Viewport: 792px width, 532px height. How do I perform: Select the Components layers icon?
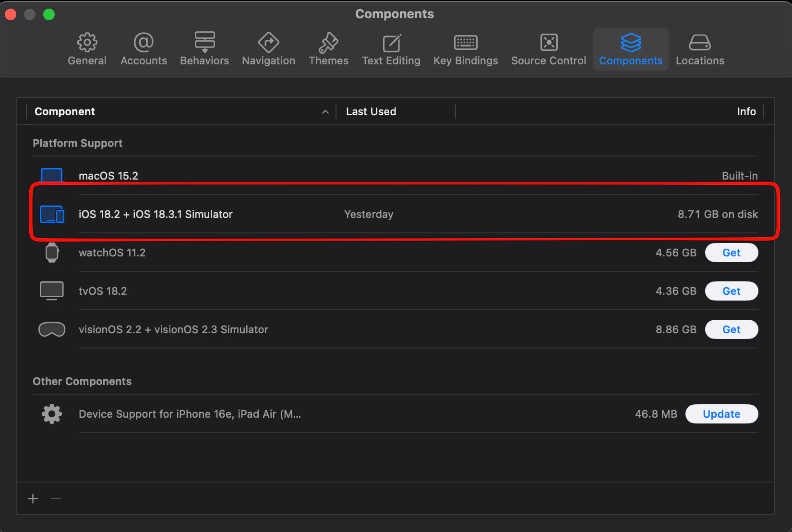(631, 43)
